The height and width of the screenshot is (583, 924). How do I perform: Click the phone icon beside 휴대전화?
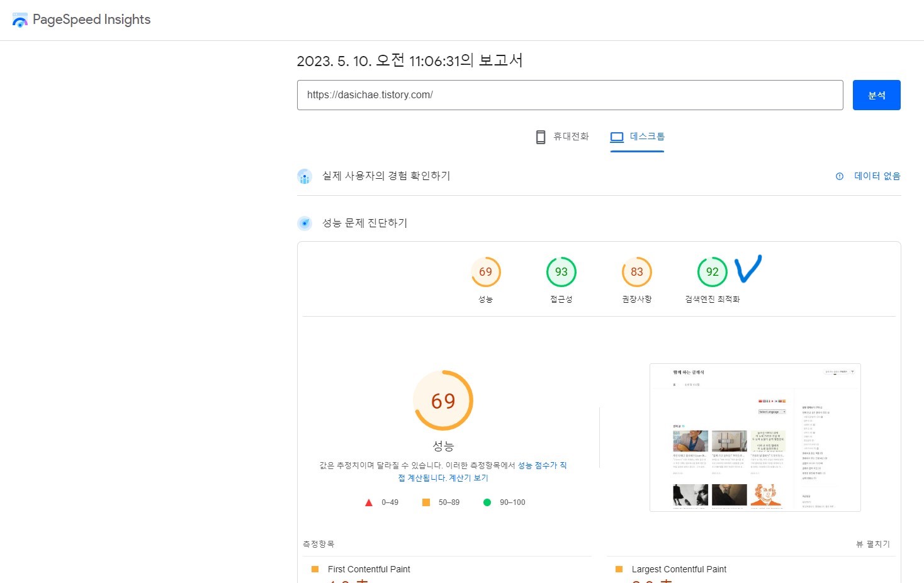(540, 137)
